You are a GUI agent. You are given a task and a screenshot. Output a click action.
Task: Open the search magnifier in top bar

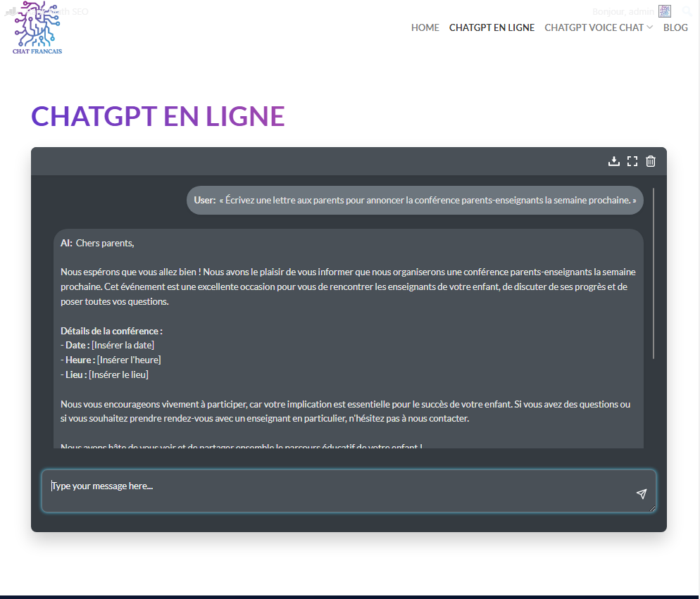687,11
